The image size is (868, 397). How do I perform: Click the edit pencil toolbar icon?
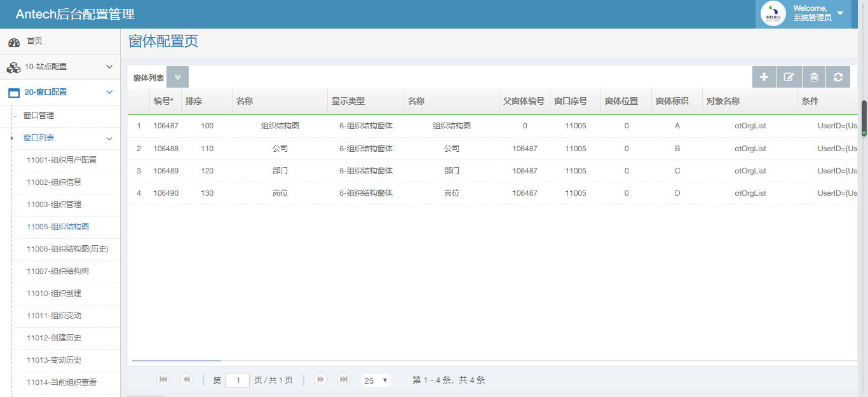(x=789, y=77)
